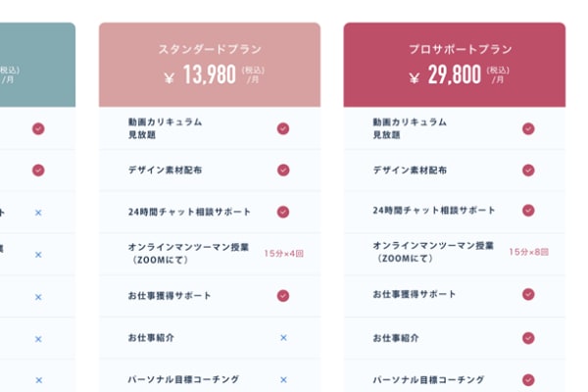This screenshot has height=392, width=588.
Task: Click the Pro Support plan パーソナル目標コーチング checkmark icon
Action: [x=528, y=379]
